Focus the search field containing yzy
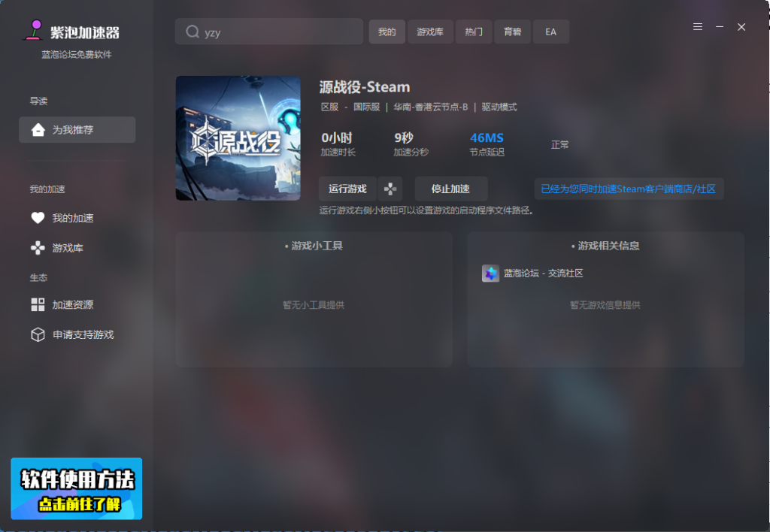Screen dimensions: 770x532 tap(269, 32)
